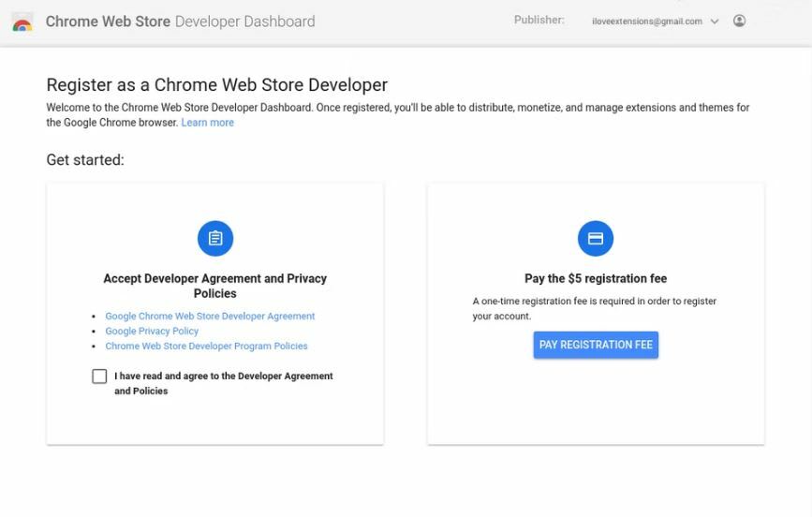Open the Google Privacy Policy link
Image resolution: width=812 pixels, height=517 pixels.
152,331
